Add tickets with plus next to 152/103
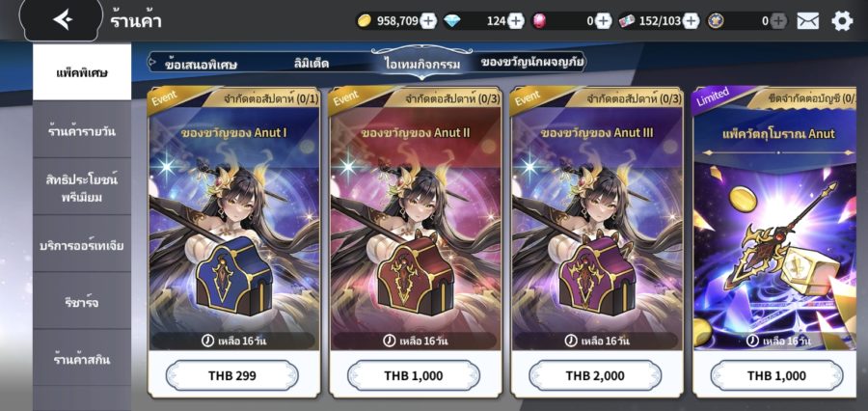The height and width of the screenshot is (411, 868). [x=691, y=21]
